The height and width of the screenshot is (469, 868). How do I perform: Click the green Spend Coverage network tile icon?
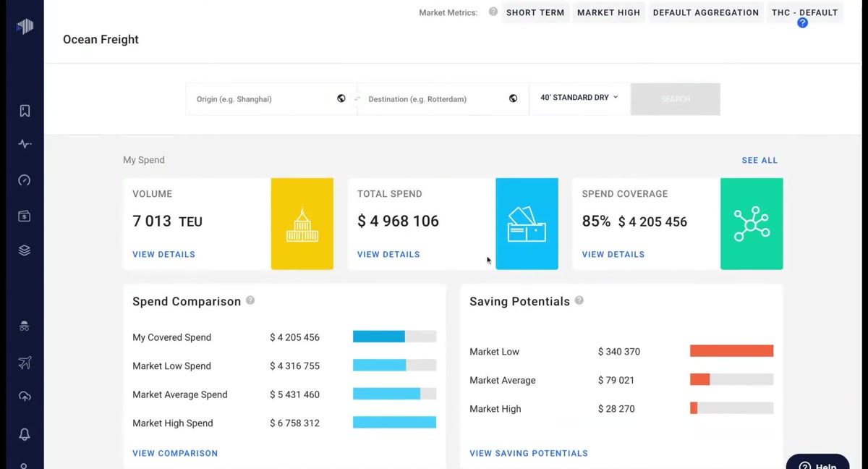(x=752, y=224)
